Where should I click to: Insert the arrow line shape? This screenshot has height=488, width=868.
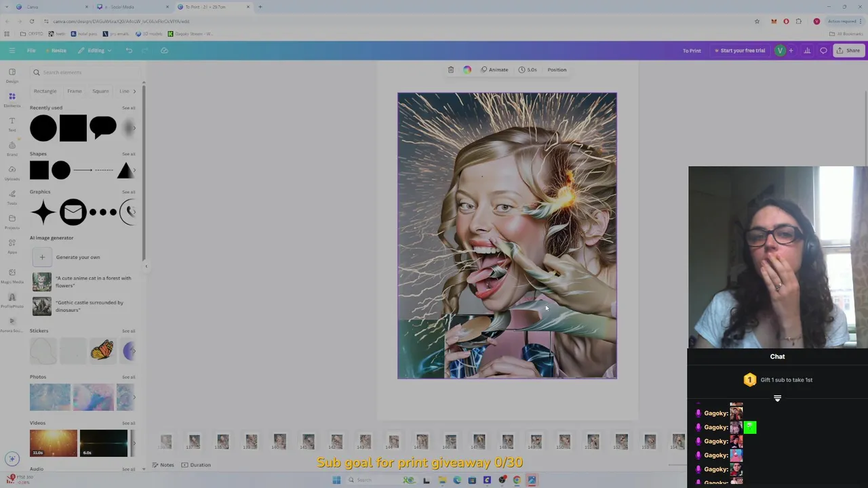click(x=82, y=170)
